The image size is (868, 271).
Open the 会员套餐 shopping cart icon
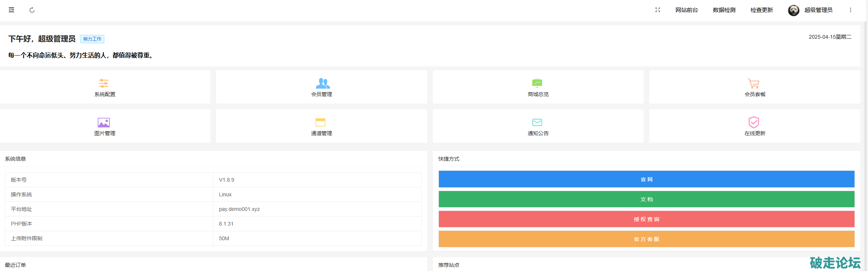pyautogui.click(x=754, y=83)
